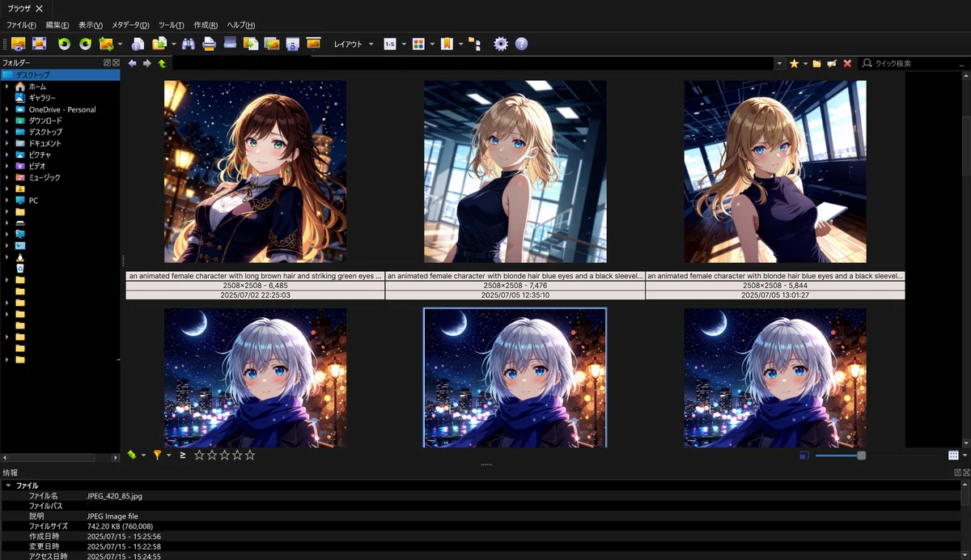
Task: Expand the ホーム tree node
Action: [6, 86]
